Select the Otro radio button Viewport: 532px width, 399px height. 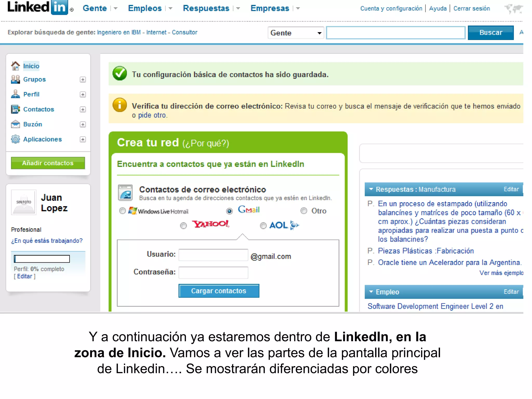tap(304, 211)
